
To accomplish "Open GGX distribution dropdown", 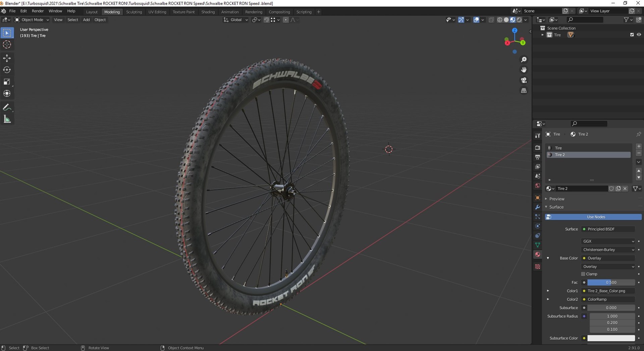I will [608, 242].
